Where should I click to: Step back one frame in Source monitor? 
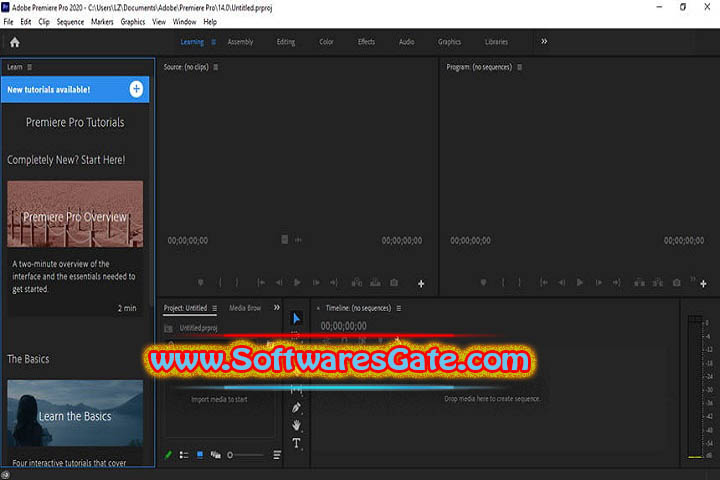(x=279, y=282)
